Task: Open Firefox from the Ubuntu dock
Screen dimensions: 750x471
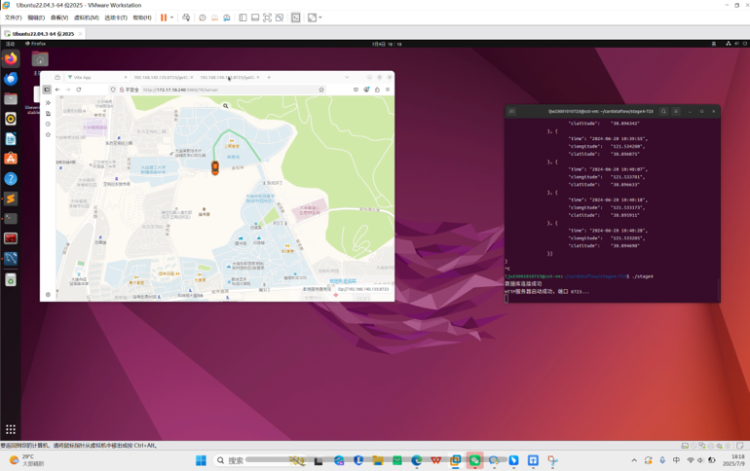Action: (x=11, y=59)
